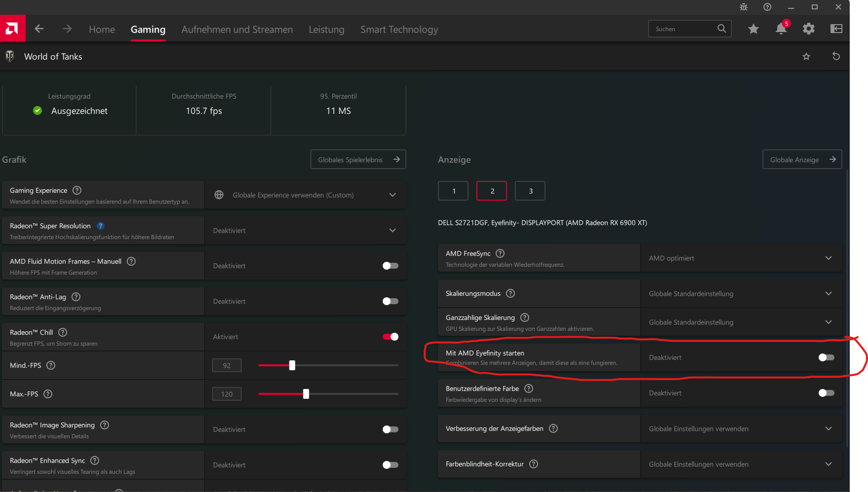
Task: Open the Smart Technology tab
Action: click(399, 30)
